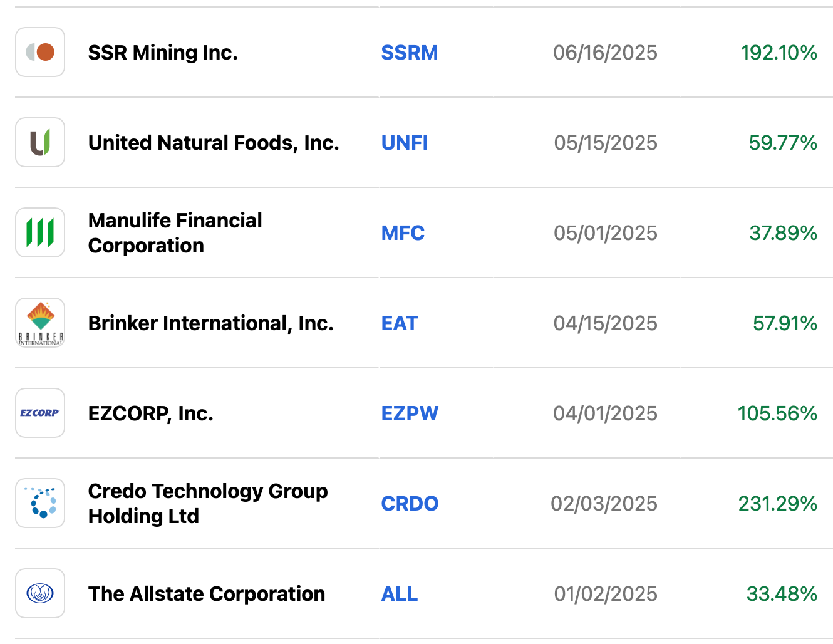Follow the ALL ticker link
The height and width of the screenshot is (644, 833).
click(x=400, y=594)
